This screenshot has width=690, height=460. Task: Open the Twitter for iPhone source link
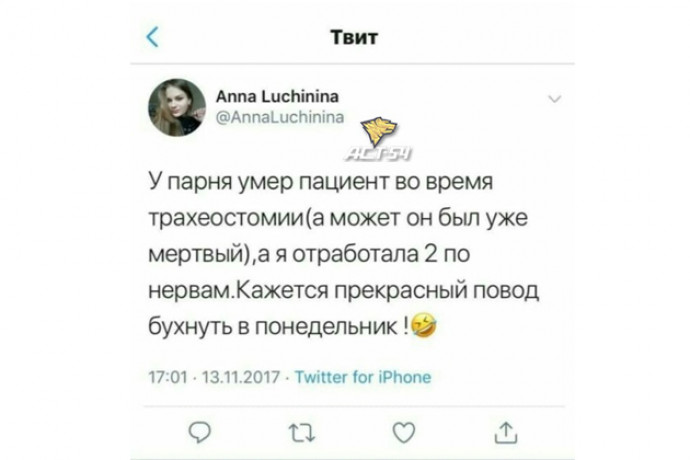click(x=363, y=377)
